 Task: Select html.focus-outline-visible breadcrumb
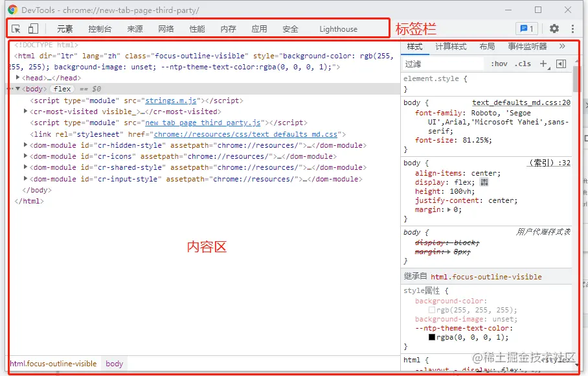[x=53, y=364]
